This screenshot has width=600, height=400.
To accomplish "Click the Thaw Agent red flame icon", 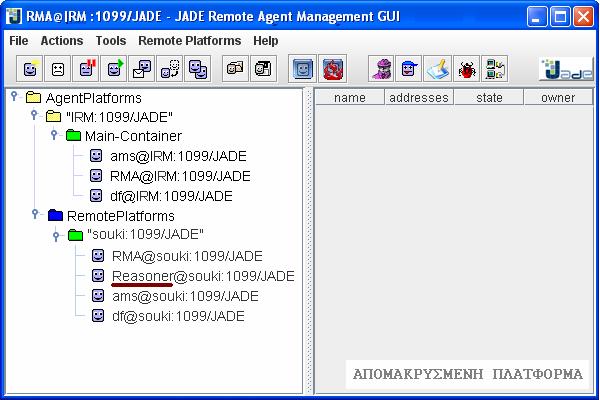I will coord(333,69).
